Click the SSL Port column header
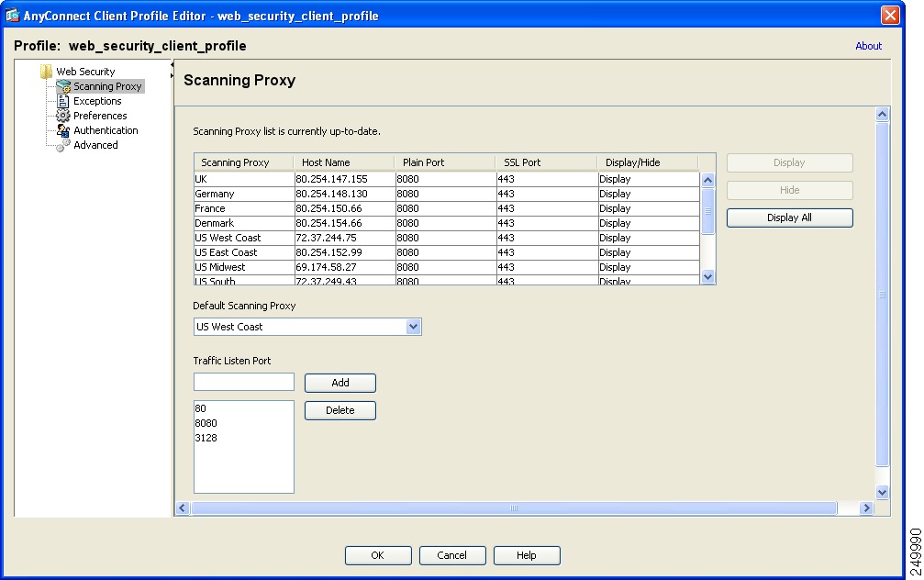Image resolution: width=924 pixels, height=580 pixels. 546,162
